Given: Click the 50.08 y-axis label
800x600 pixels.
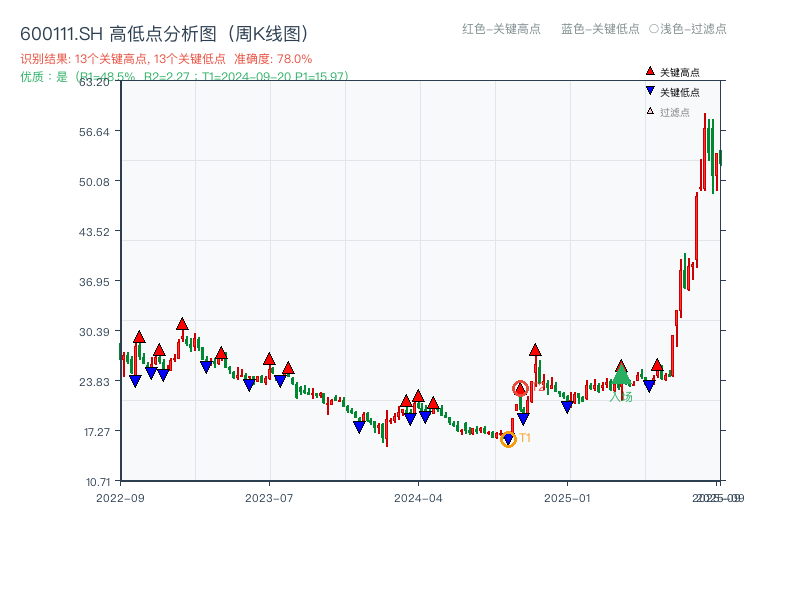Looking at the screenshot, I should (94, 182).
